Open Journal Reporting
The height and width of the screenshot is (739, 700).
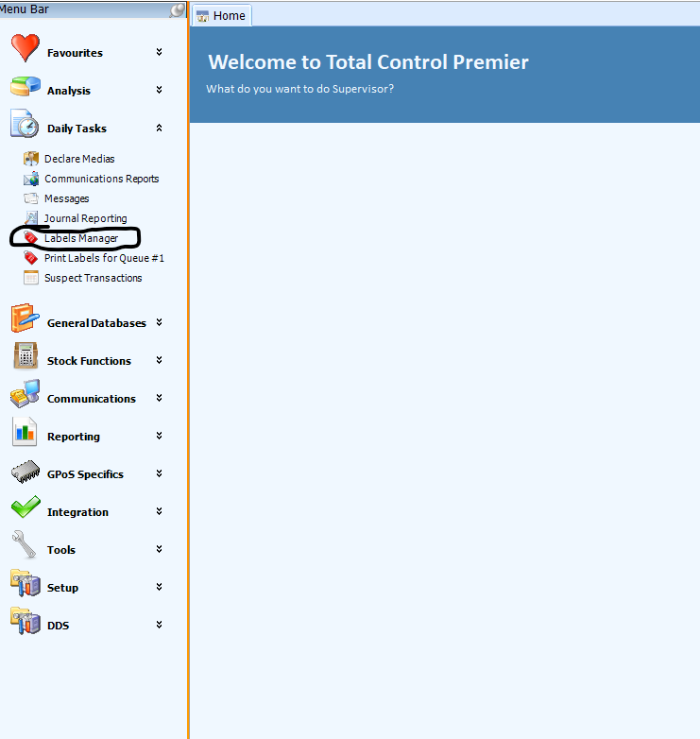pos(85,218)
